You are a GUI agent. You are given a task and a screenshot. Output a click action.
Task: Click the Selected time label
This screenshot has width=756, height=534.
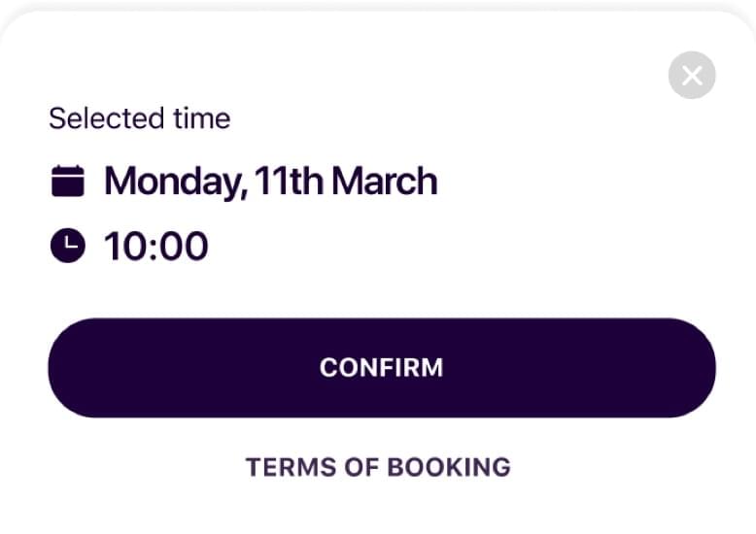click(140, 118)
